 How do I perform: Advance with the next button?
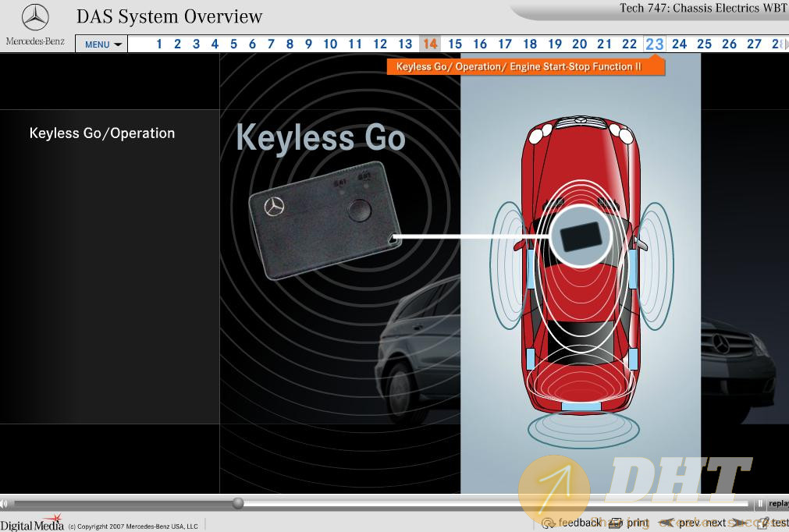pos(724,523)
